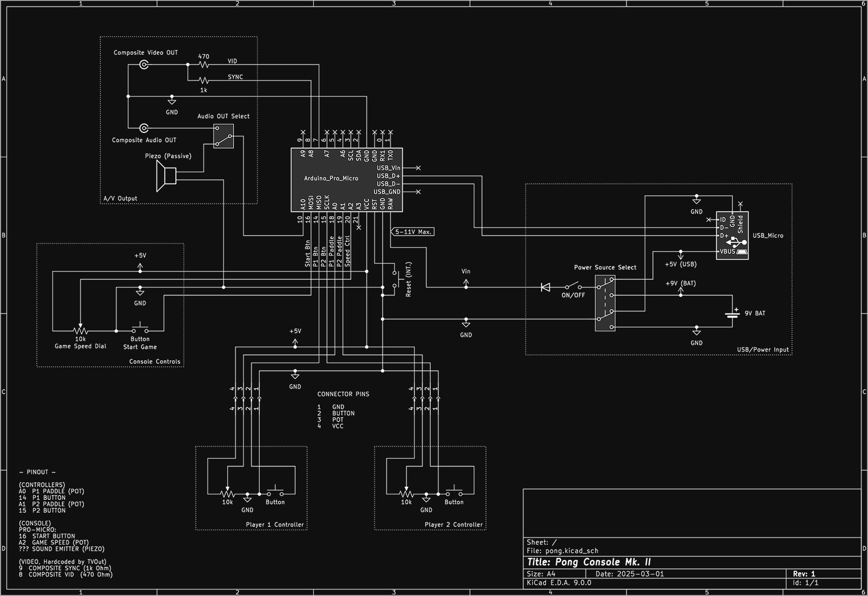Click the 'Console Controls' block label
The height and width of the screenshot is (596, 868).
pos(155,362)
